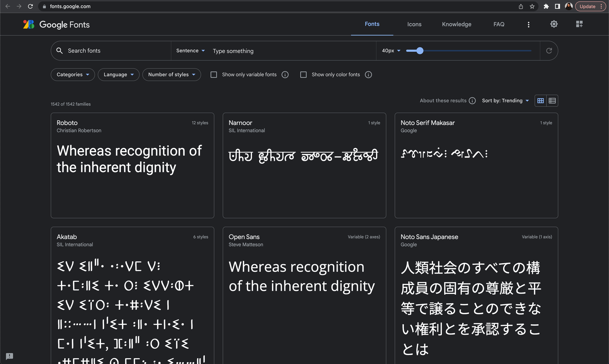
Task: Open the Knowledge tab
Action: click(456, 24)
